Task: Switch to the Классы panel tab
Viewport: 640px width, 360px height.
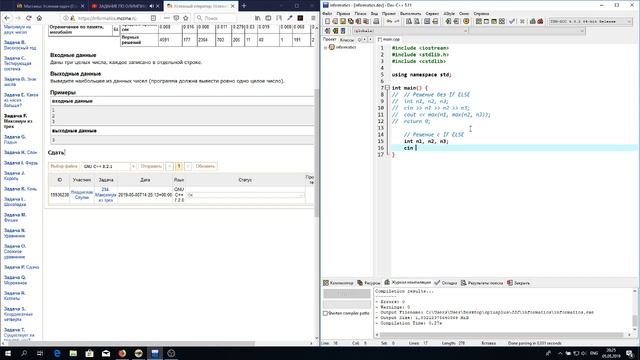Action: tap(347, 40)
